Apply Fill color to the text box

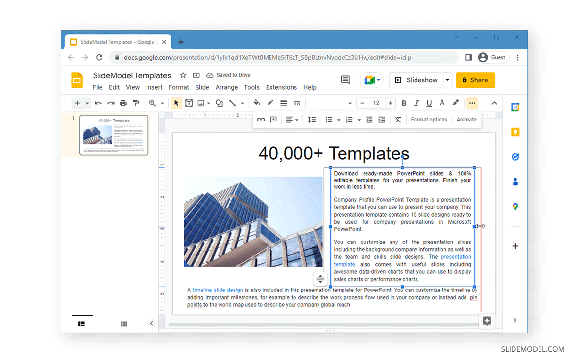tap(257, 103)
